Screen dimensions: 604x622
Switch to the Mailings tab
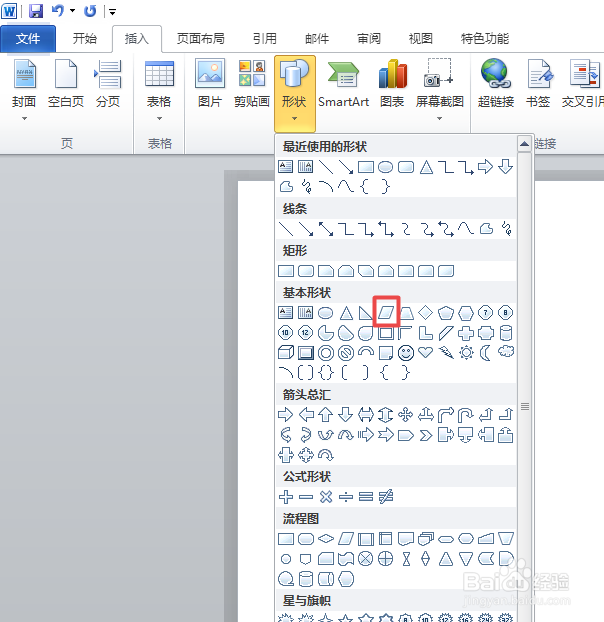click(x=317, y=38)
